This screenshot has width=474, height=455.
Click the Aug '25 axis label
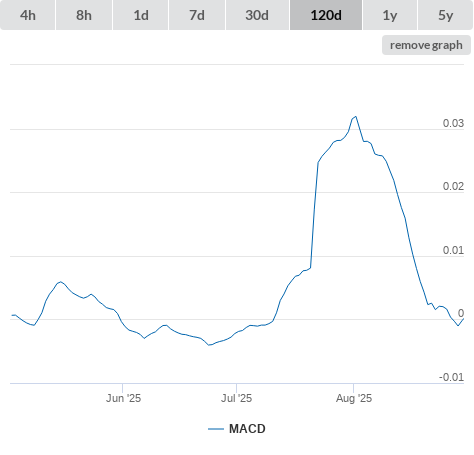[354, 398]
